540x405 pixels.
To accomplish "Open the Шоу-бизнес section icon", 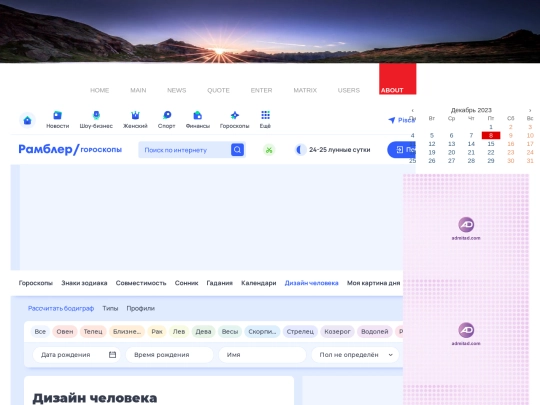I will coord(96,115).
